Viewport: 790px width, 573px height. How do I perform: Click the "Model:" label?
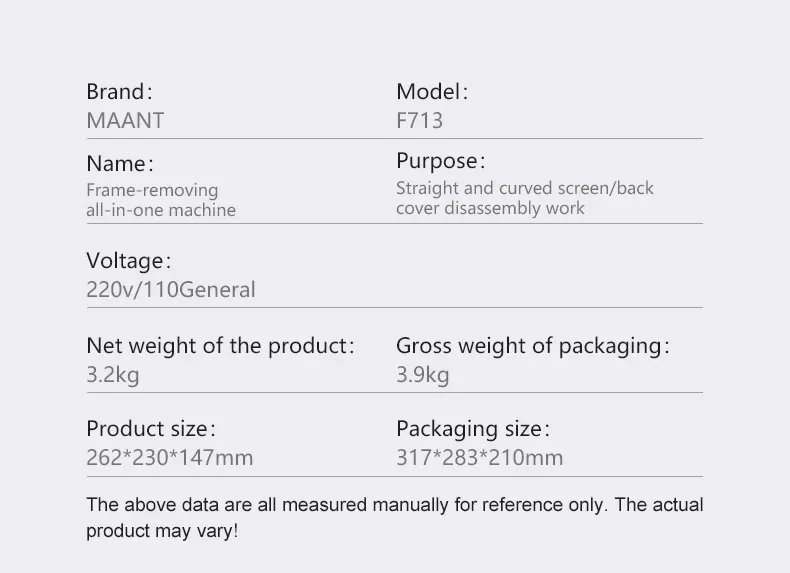coord(431,92)
